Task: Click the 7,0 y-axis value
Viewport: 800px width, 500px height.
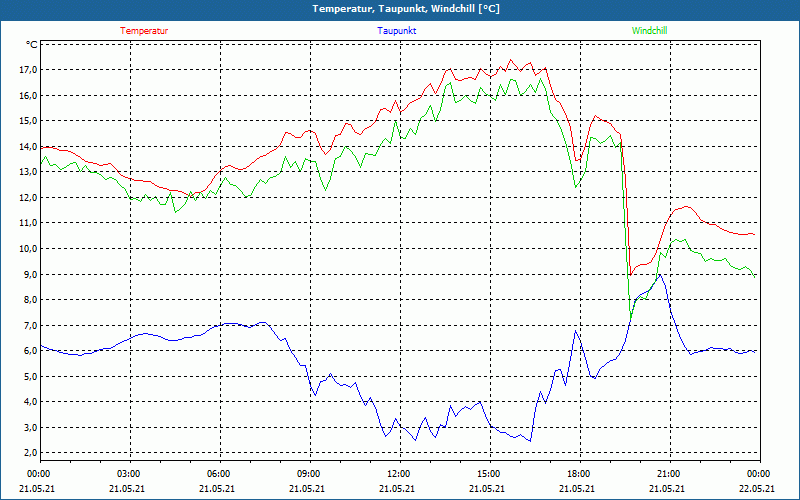Action: pos(31,326)
